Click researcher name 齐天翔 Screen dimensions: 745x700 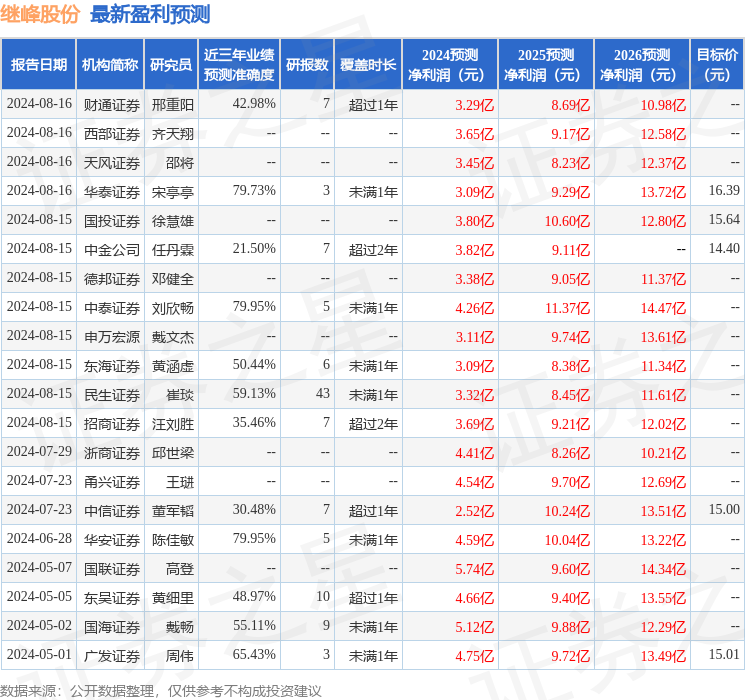click(172, 134)
